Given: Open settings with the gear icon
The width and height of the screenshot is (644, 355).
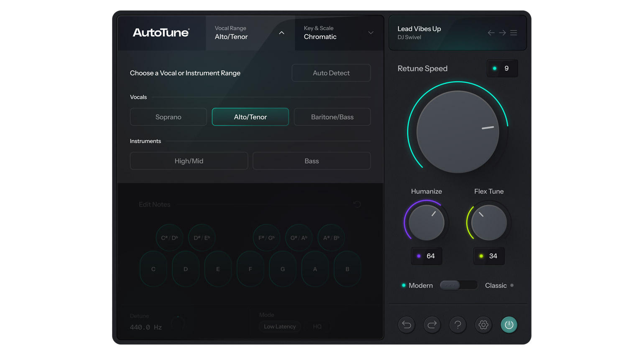Looking at the screenshot, I should [x=483, y=325].
